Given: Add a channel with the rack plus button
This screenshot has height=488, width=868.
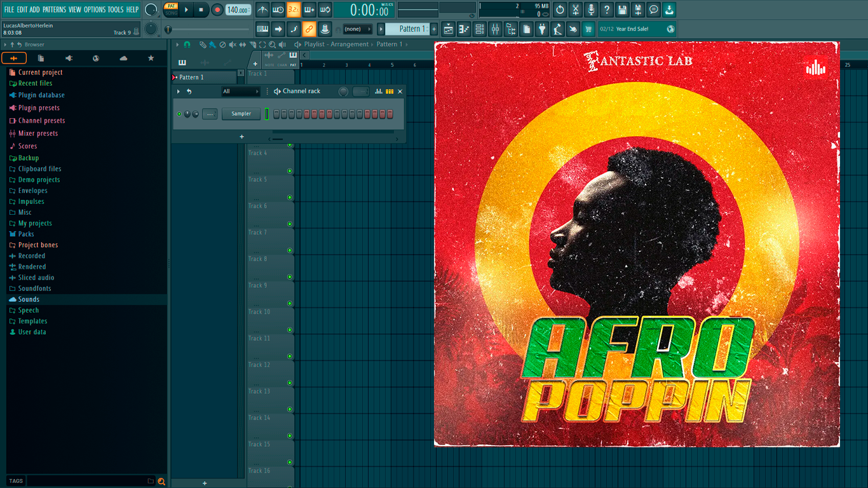Looking at the screenshot, I should [x=241, y=137].
